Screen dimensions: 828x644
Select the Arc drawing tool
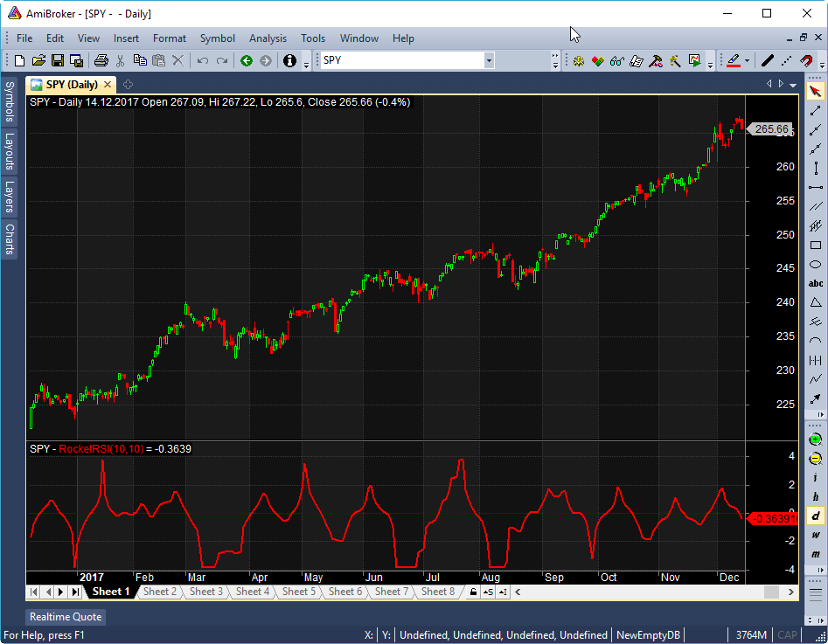click(816, 341)
